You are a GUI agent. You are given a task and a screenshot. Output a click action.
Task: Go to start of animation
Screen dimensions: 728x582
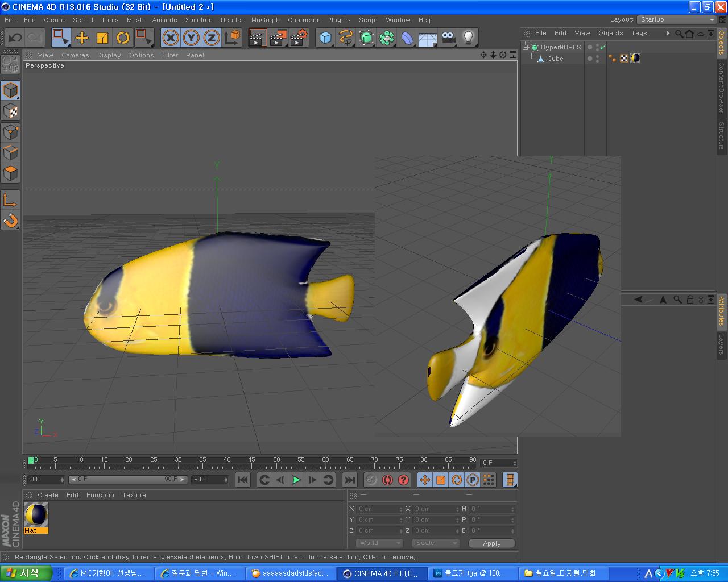tap(243, 480)
